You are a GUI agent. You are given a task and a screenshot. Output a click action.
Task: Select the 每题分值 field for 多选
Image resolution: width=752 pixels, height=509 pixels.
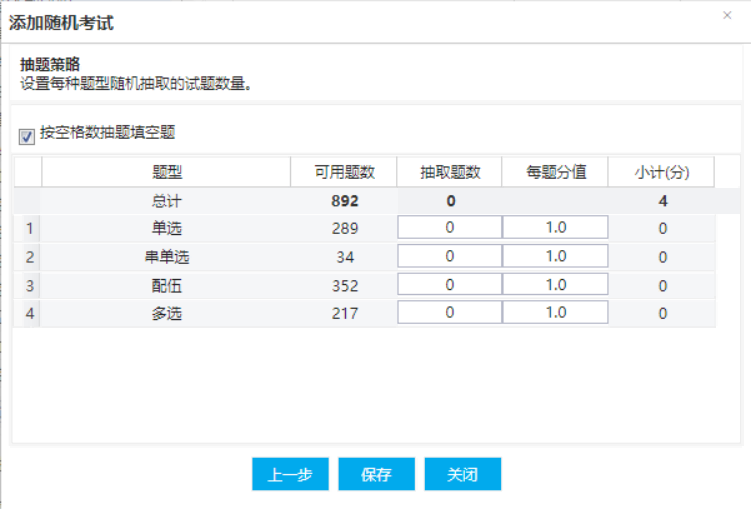click(x=555, y=314)
